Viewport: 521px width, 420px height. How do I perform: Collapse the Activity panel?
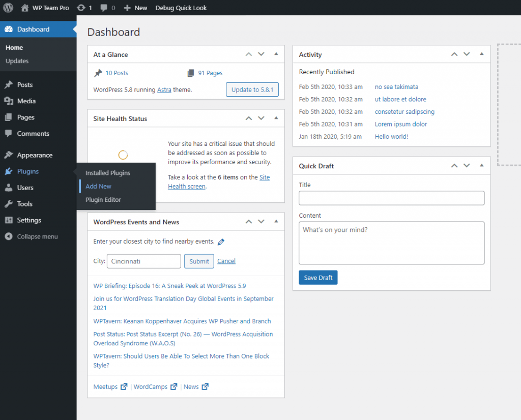pyautogui.click(x=481, y=54)
